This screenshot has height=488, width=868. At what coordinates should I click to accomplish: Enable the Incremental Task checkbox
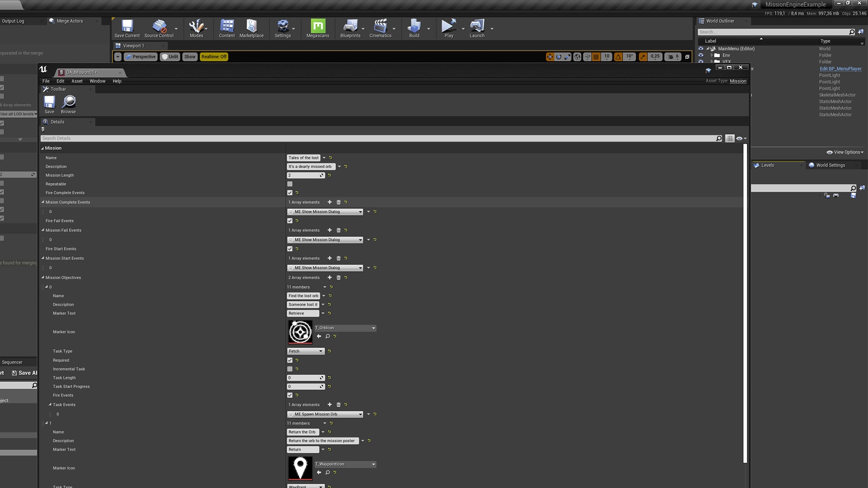pos(290,369)
